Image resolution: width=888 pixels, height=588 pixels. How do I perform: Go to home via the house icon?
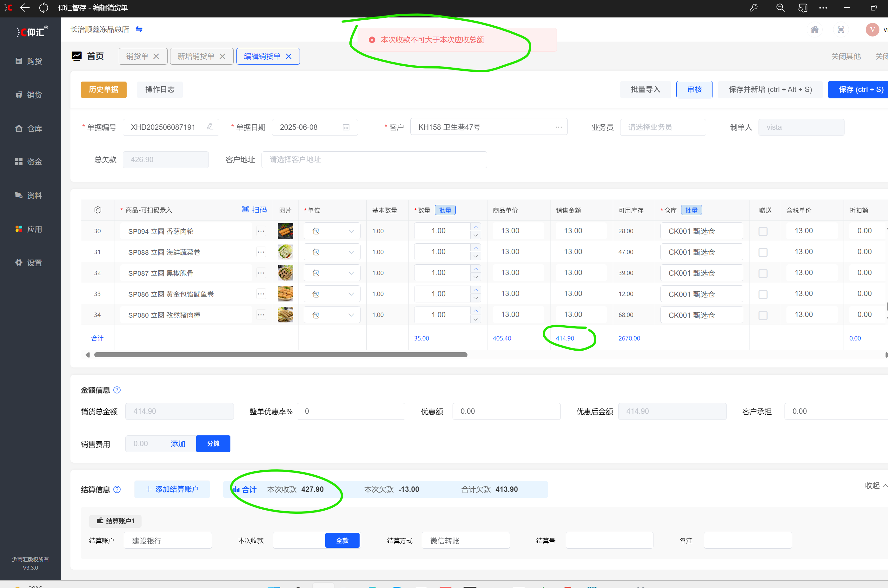click(x=814, y=30)
